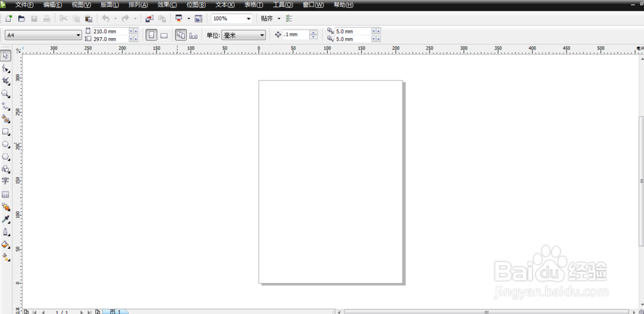Increase page height 297.0 mm stepper

coord(136,39)
